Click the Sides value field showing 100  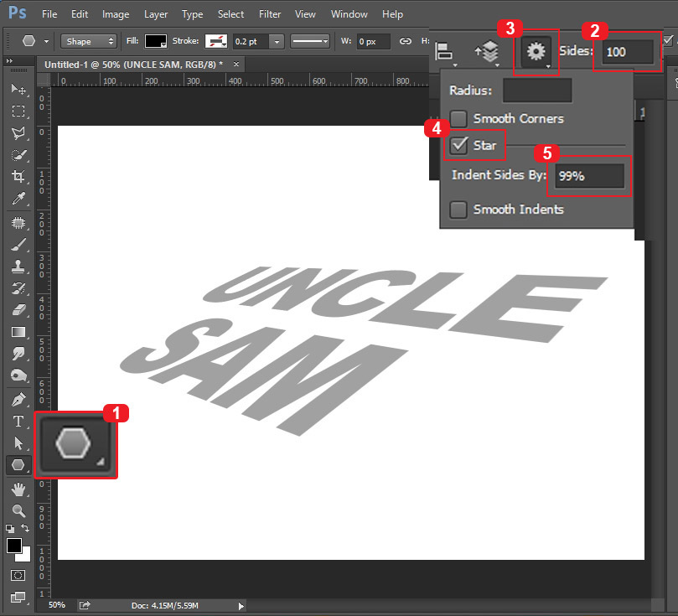point(629,51)
